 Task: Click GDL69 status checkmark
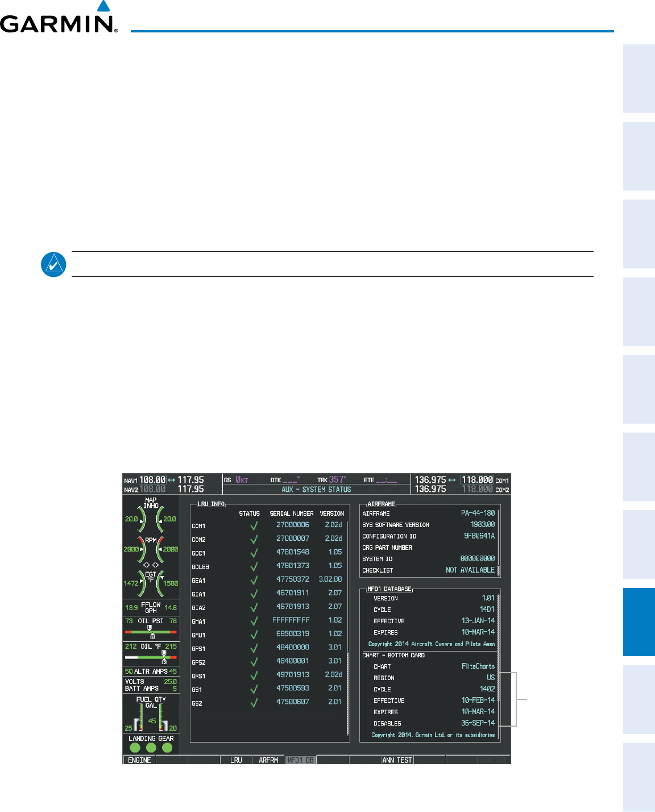click(254, 566)
